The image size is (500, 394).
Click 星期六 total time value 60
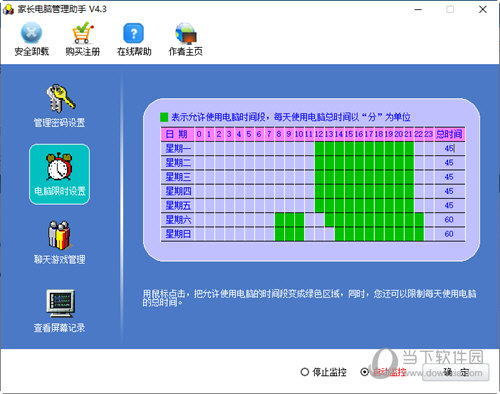coord(449,220)
